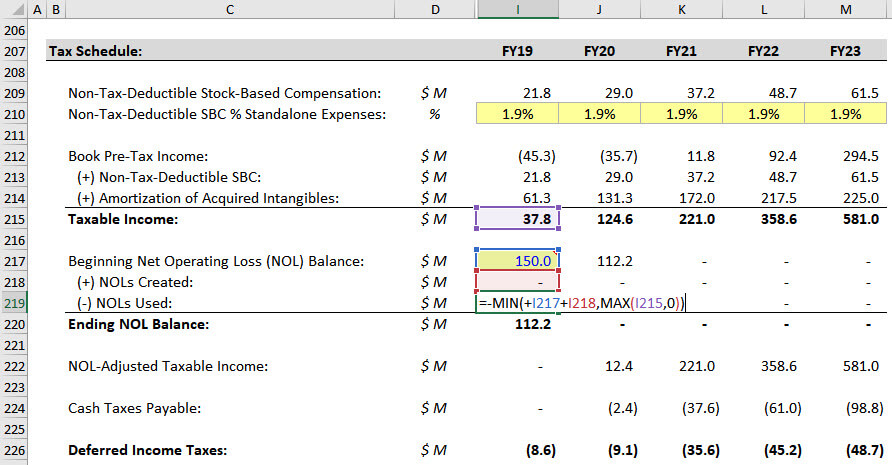Select column header D

435,9
